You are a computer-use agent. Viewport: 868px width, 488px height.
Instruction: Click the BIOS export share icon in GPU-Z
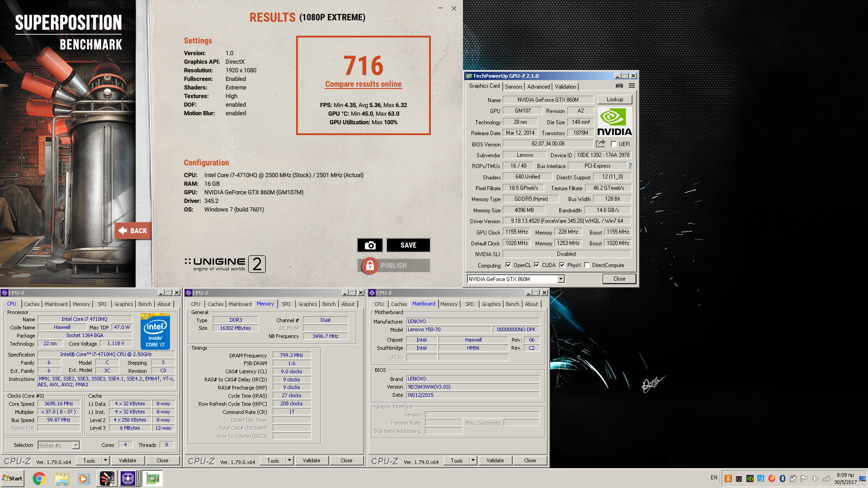click(x=600, y=144)
